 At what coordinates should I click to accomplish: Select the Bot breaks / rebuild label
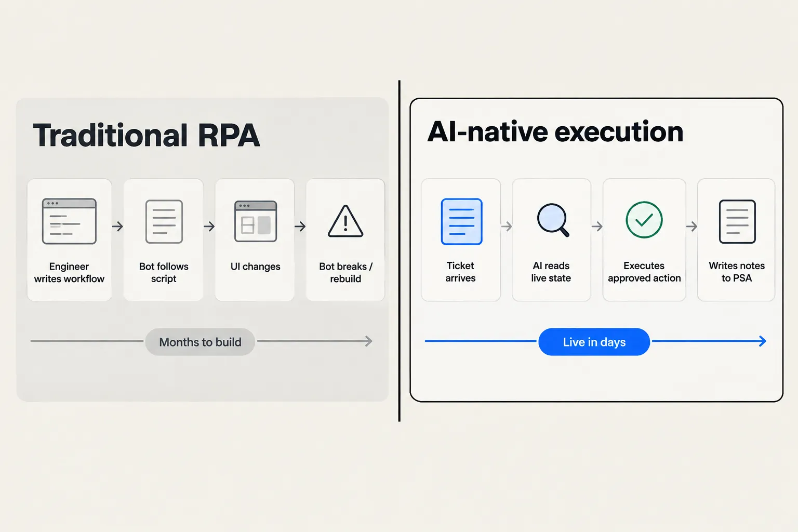pos(345,273)
